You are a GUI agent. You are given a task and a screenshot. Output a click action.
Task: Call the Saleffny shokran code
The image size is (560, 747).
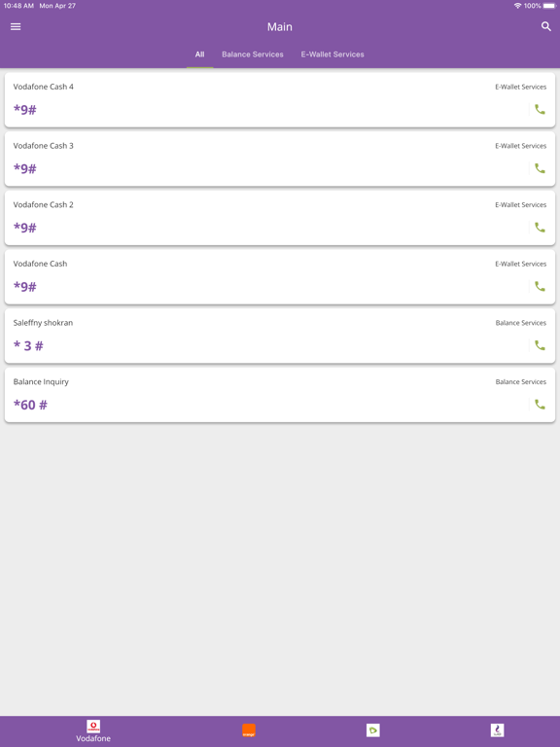pyautogui.click(x=540, y=345)
